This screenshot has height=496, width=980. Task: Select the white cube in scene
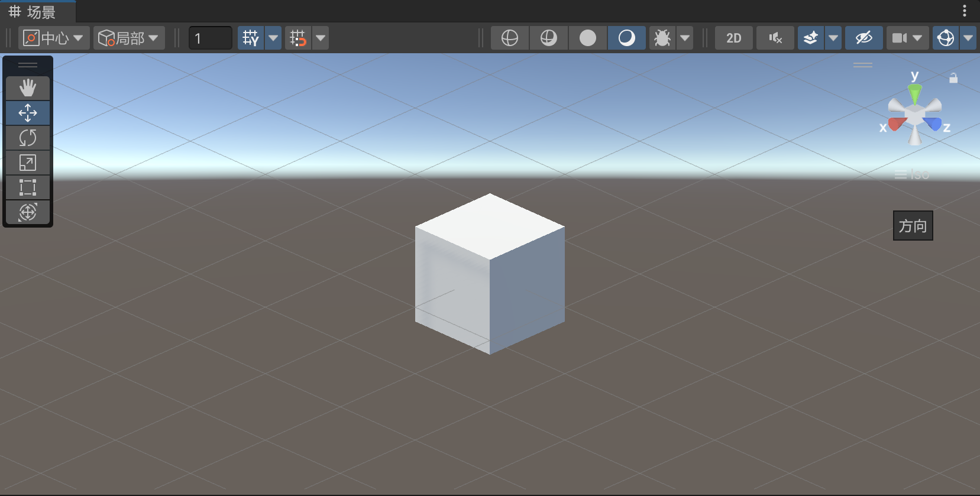click(490, 274)
